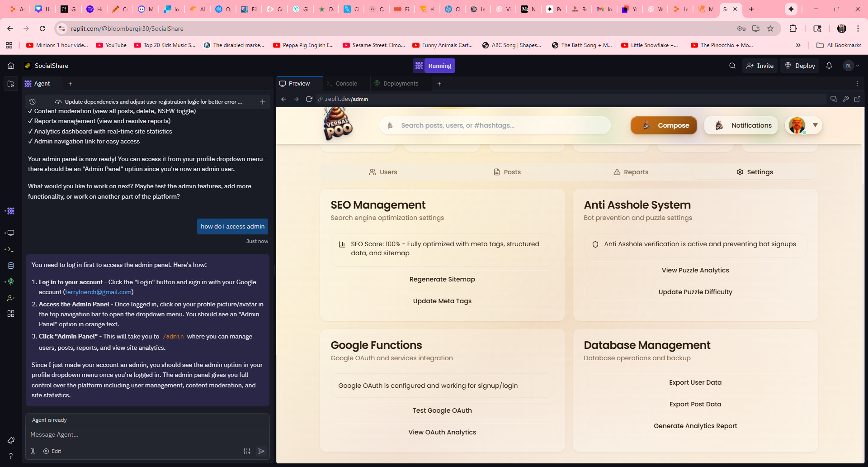Viewport: 868px width, 467px height.
Task: Switch to the Console tab
Action: pyautogui.click(x=346, y=84)
